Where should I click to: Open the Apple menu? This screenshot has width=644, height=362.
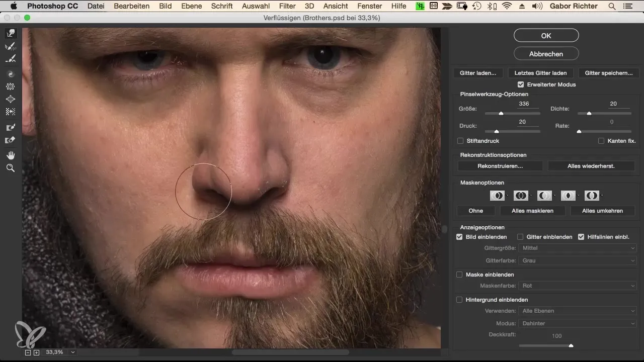tap(14, 6)
